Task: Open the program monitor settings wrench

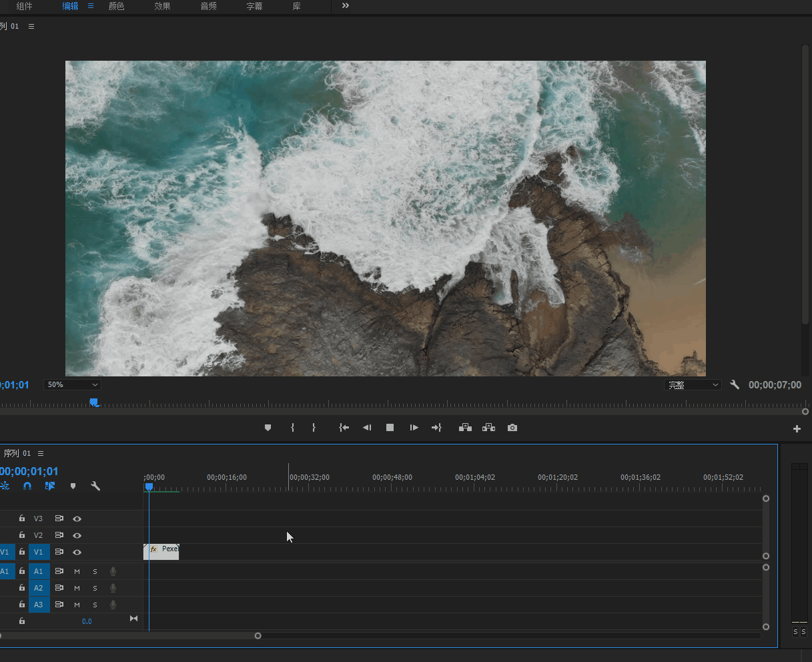Action: click(735, 385)
